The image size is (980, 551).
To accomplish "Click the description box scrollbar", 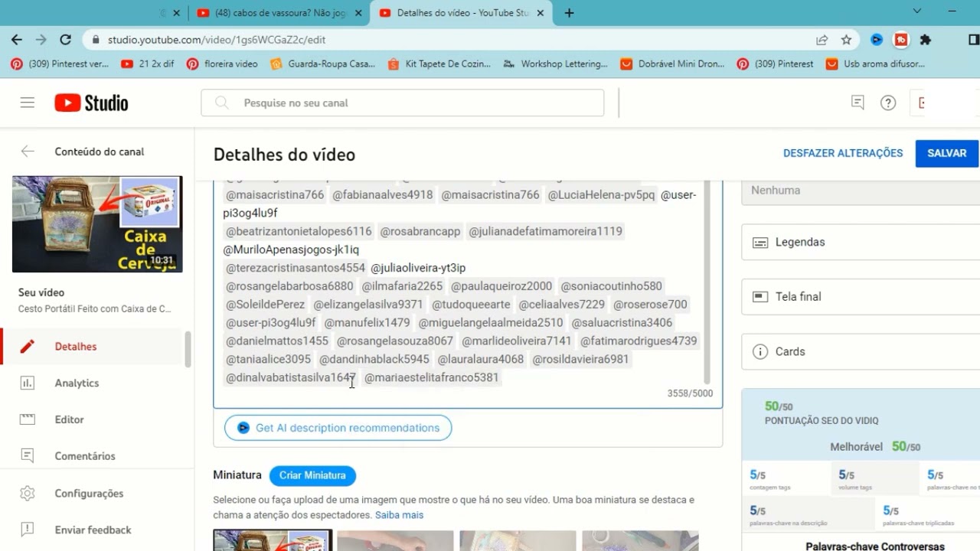I will (707, 283).
